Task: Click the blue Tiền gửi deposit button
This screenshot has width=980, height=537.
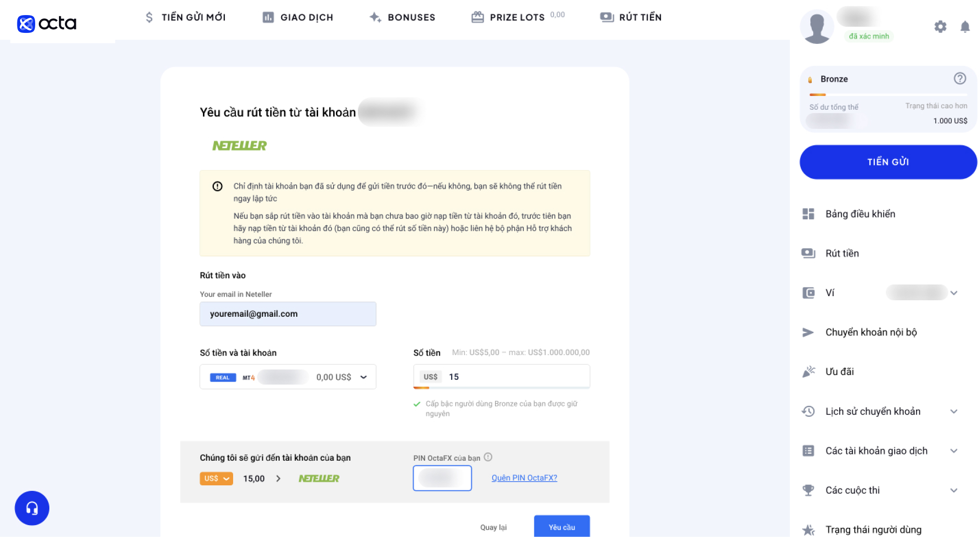Action: [888, 162]
